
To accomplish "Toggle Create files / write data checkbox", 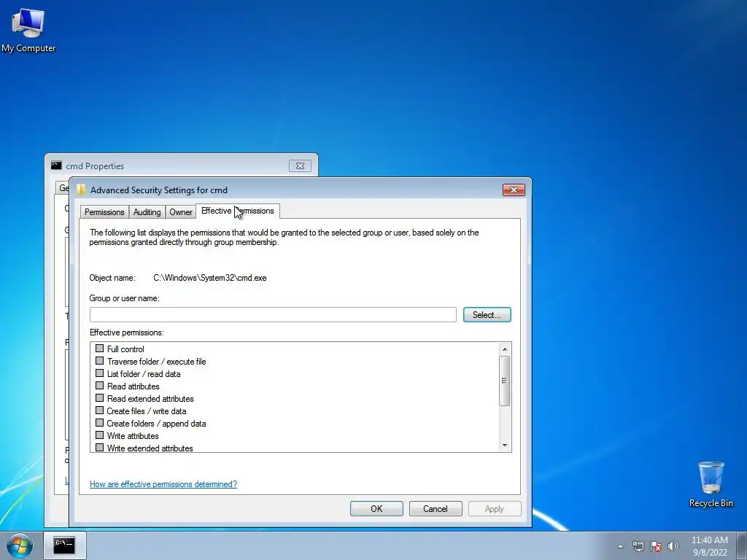I will tap(99, 410).
